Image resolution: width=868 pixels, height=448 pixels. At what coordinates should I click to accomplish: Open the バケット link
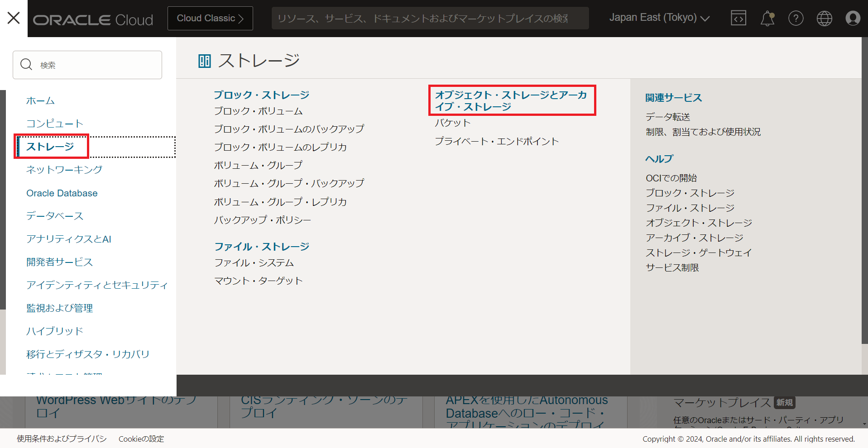(x=452, y=122)
